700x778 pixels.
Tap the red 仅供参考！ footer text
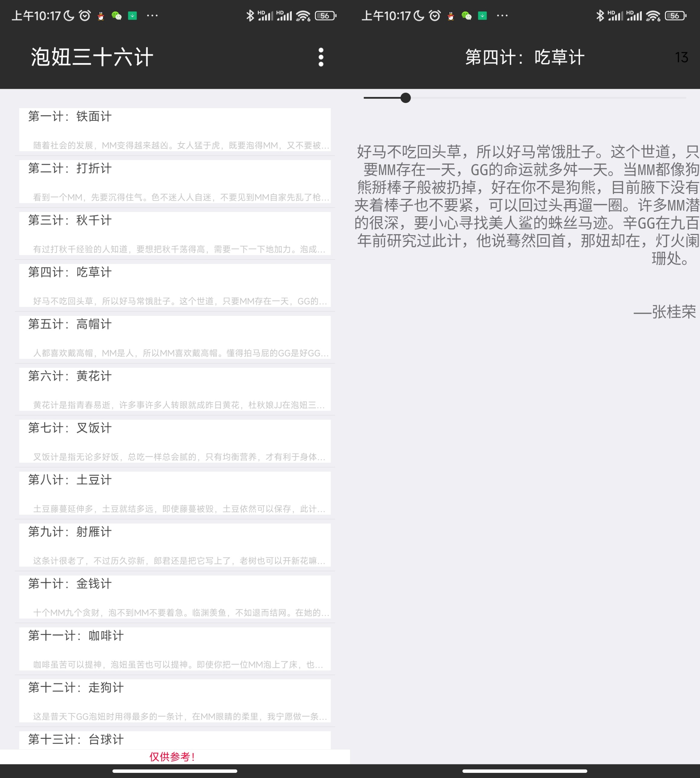[173, 757]
